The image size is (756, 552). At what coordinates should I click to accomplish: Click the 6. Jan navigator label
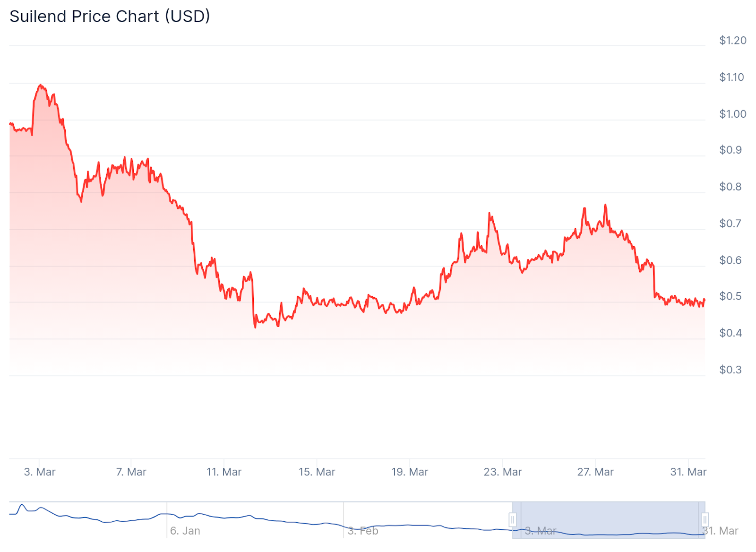pyautogui.click(x=185, y=531)
